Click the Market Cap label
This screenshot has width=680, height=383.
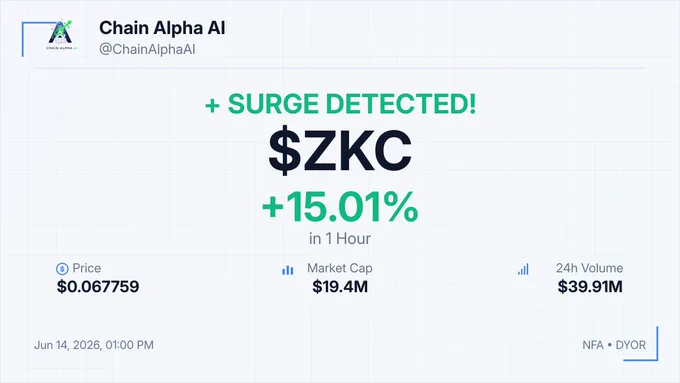coord(340,268)
